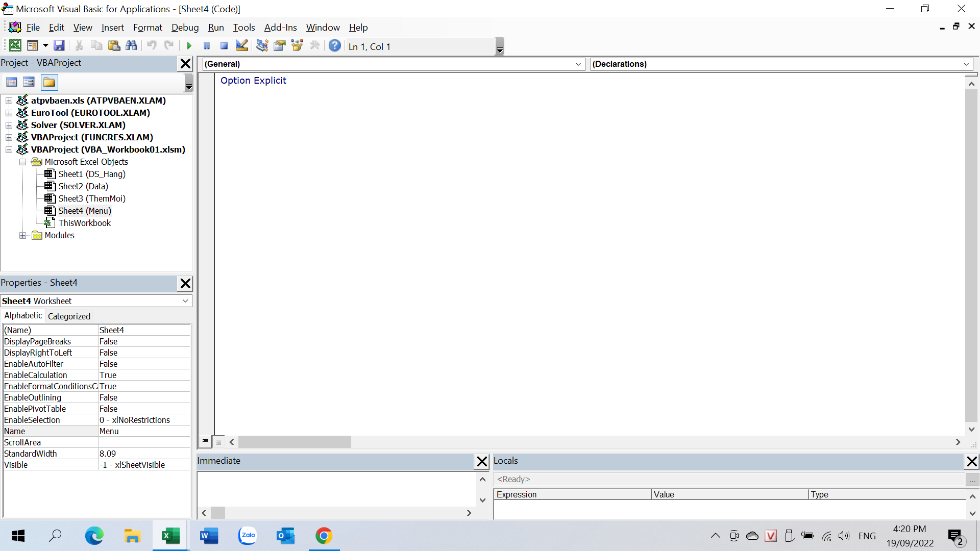Open Project Explorer toolbar icon

(262, 46)
